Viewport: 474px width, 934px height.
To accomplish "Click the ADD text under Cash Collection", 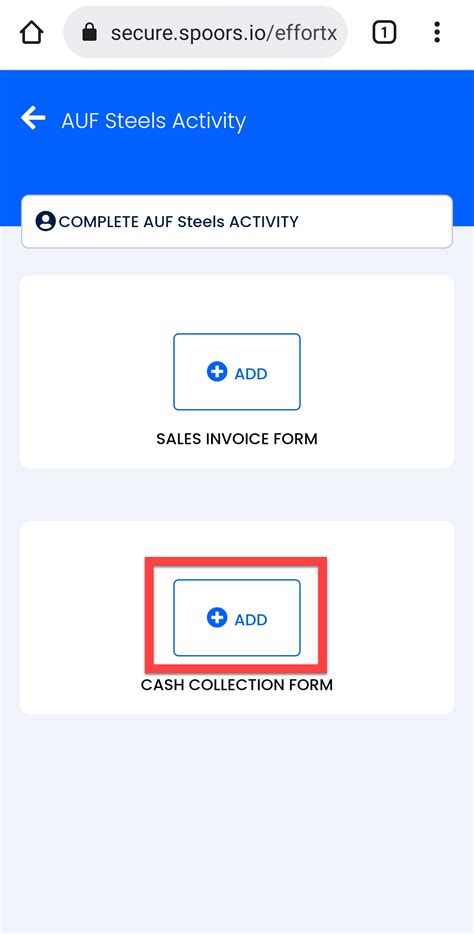I will [x=251, y=619].
